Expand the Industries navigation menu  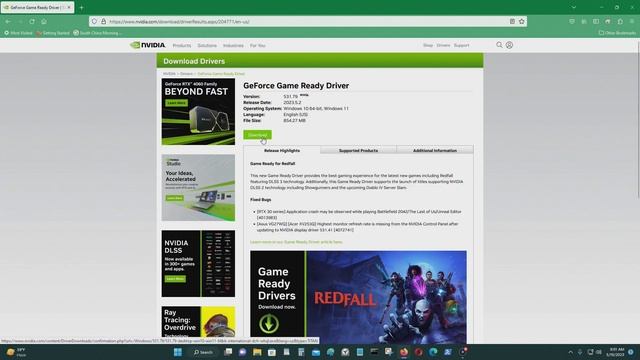[x=233, y=45]
